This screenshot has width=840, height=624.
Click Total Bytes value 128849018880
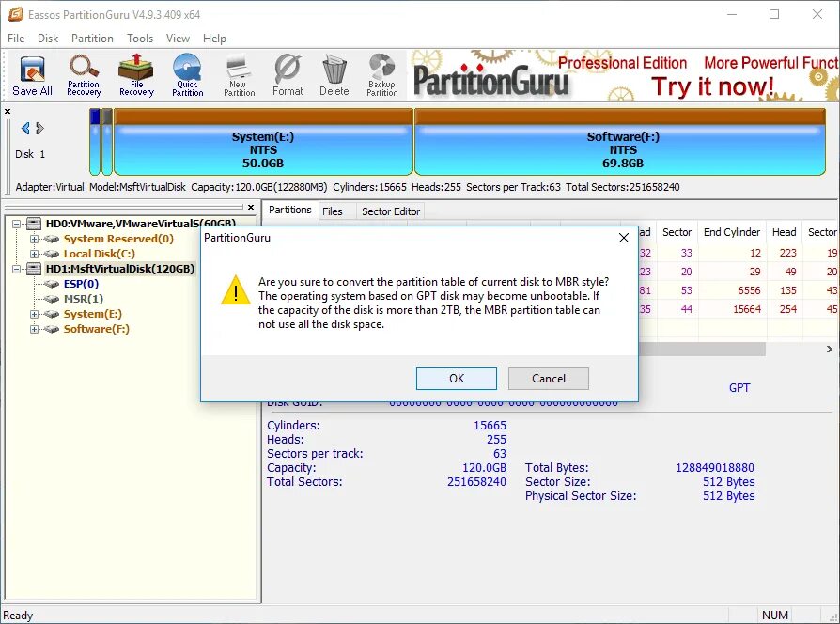[715, 468]
